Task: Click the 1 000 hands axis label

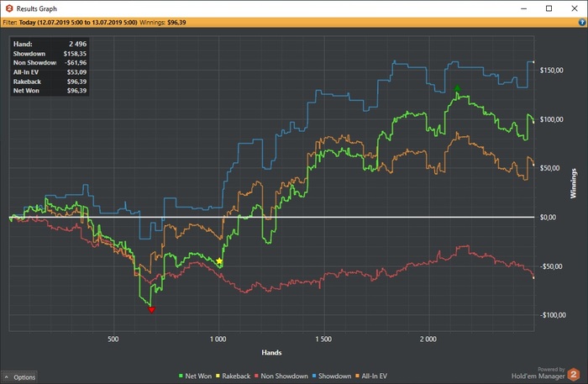Action: (x=218, y=339)
